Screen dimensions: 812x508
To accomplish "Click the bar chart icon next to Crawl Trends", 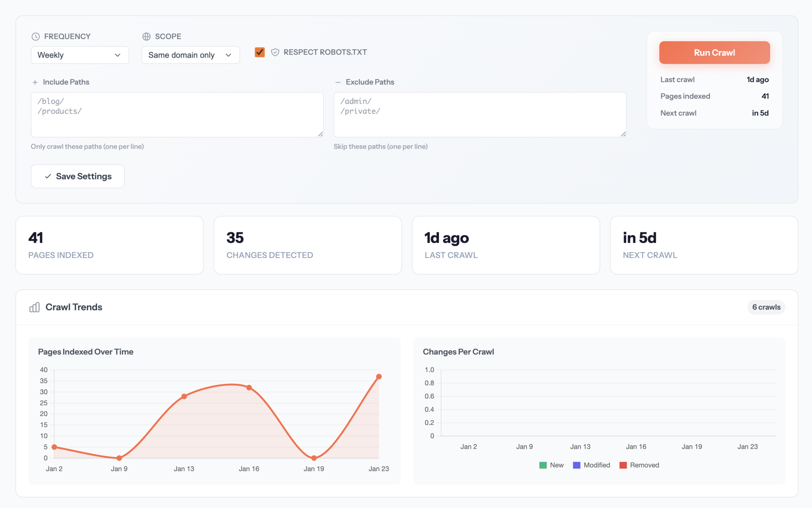I will (34, 307).
